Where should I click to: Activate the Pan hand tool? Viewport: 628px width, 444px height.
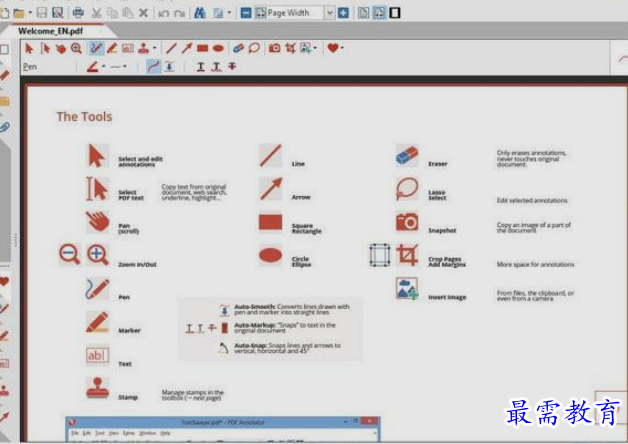61,48
